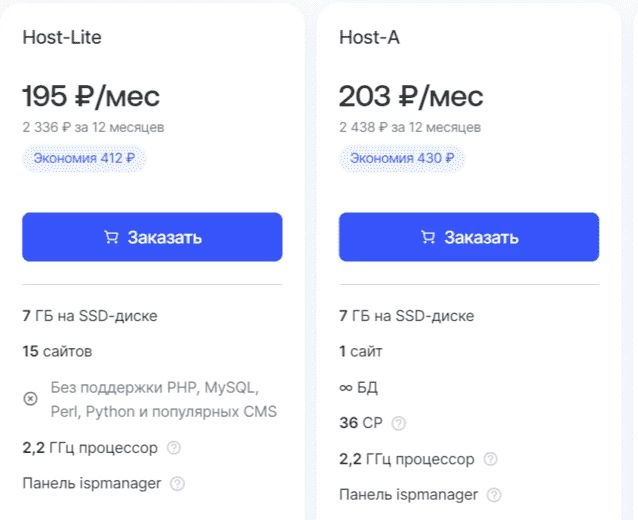Open help icon next to Host-Lite processor
This screenshot has width=638, height=520.
pyautogui.click(x=174, y=448)
